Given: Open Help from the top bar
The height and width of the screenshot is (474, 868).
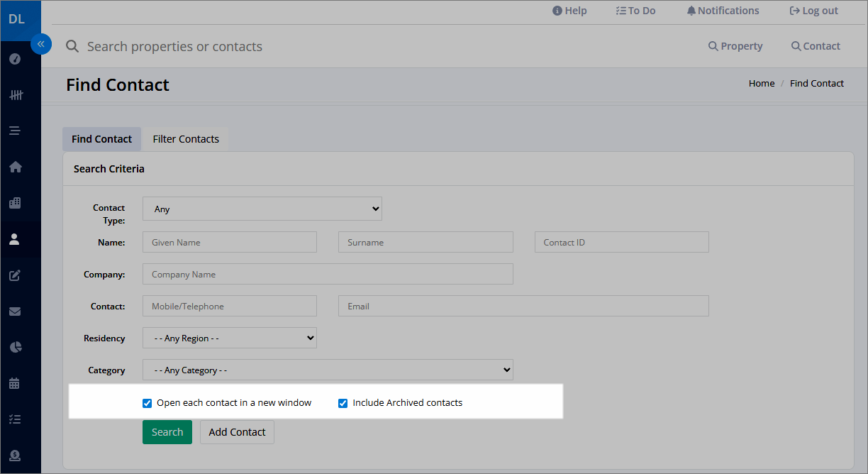Looking at the screenshot, I should pyautogui.click(x=569, y=11).
